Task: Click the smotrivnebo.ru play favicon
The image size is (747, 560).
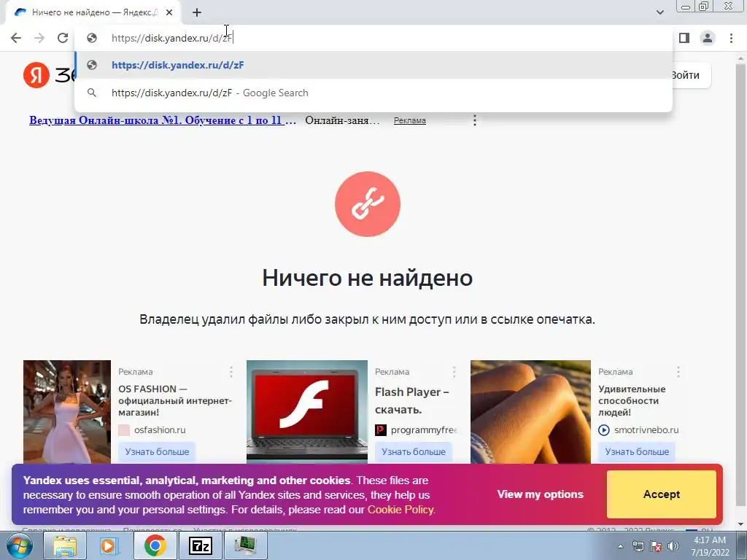Action: point(603,430)
